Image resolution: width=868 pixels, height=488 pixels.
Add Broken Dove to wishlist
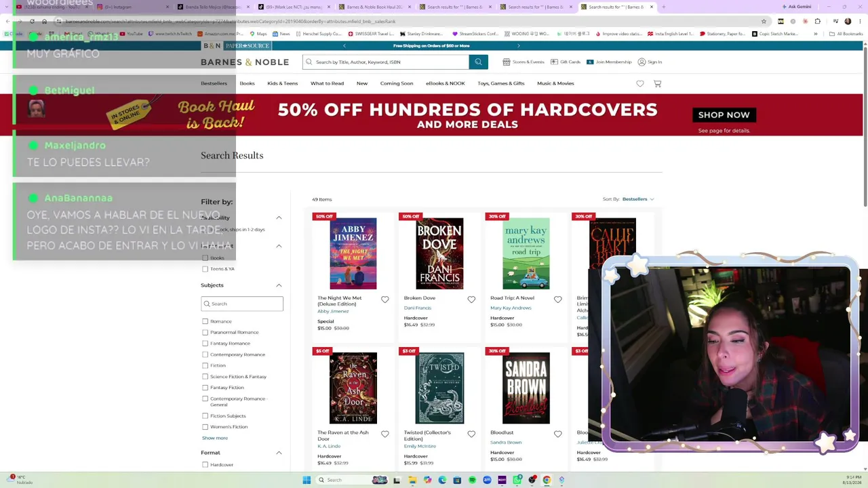[x=471, y=300]
